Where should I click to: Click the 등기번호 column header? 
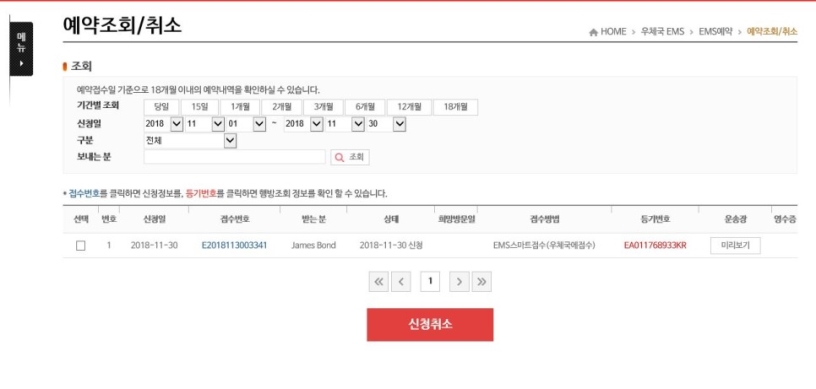[655, 219]
